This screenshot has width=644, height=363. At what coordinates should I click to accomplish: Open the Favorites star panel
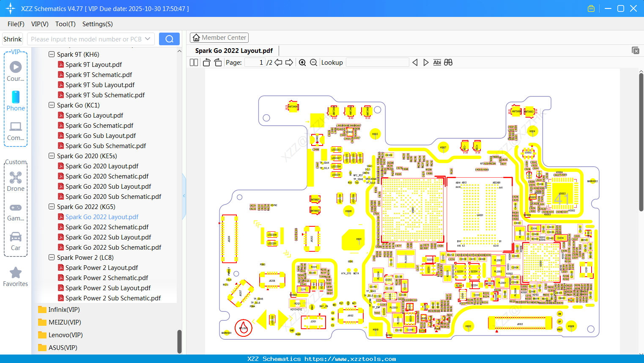point(15,277)
